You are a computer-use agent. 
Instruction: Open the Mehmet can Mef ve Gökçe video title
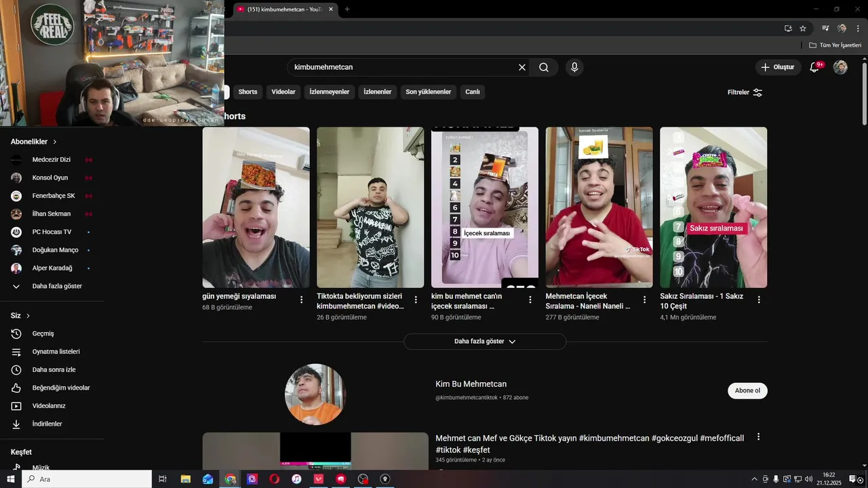point(589,444)
